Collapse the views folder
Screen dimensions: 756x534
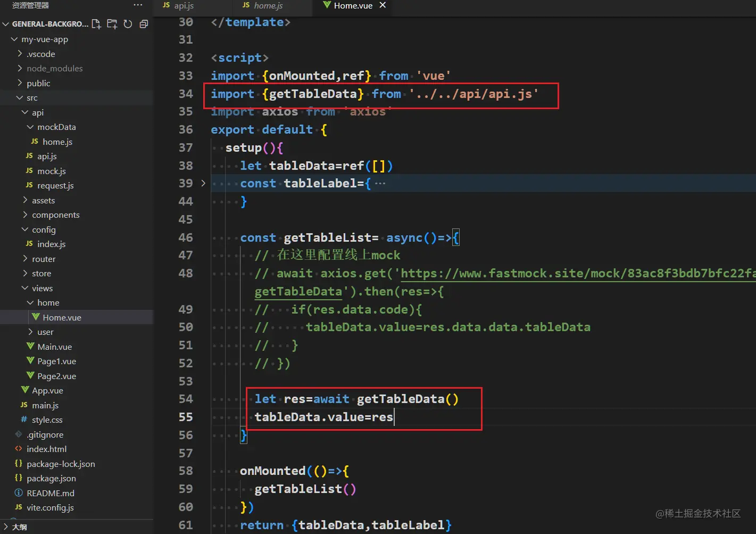(x=25, y=288)
